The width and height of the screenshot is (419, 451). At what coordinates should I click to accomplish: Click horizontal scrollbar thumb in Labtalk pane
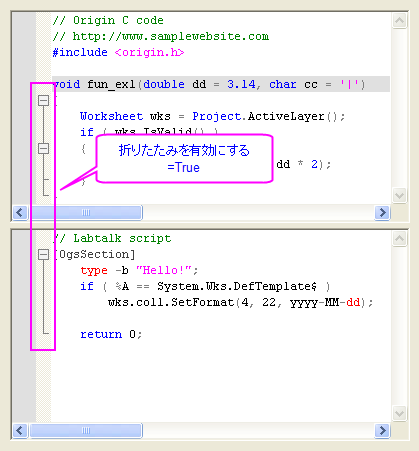coord(86,431)
